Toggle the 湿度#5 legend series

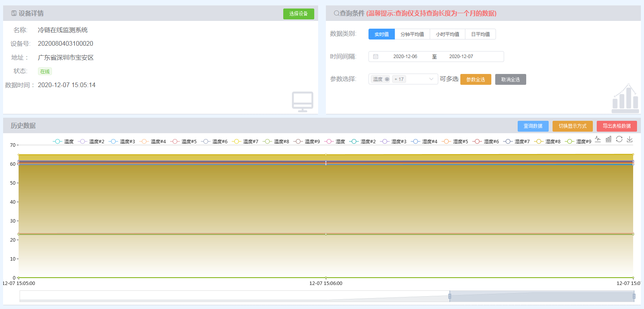click(455, 142)
